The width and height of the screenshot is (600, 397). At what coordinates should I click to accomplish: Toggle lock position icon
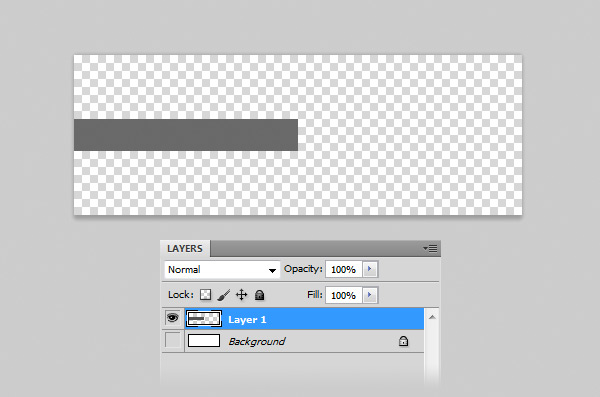pyautogui.click(x=241, y=295)
